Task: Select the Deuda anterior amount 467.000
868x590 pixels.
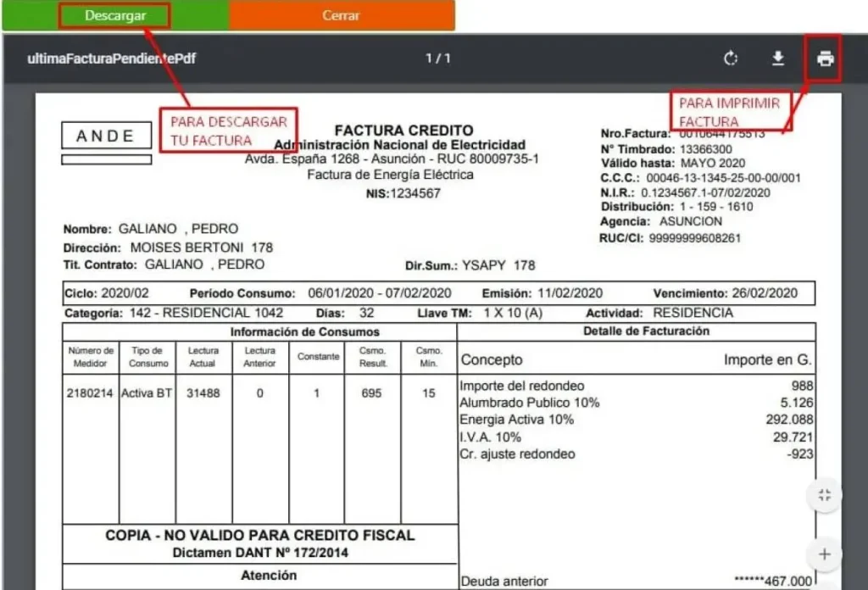Action: pyautogui.click(x=773, y=582)
